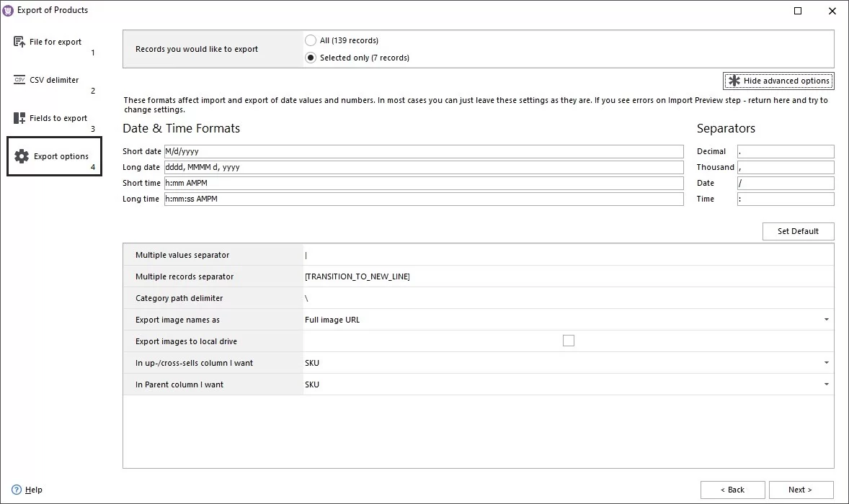The width and height of the screenshot is (849, 504).
Task: Click the application logo in the title bar
Action: (x=9, y=9)
